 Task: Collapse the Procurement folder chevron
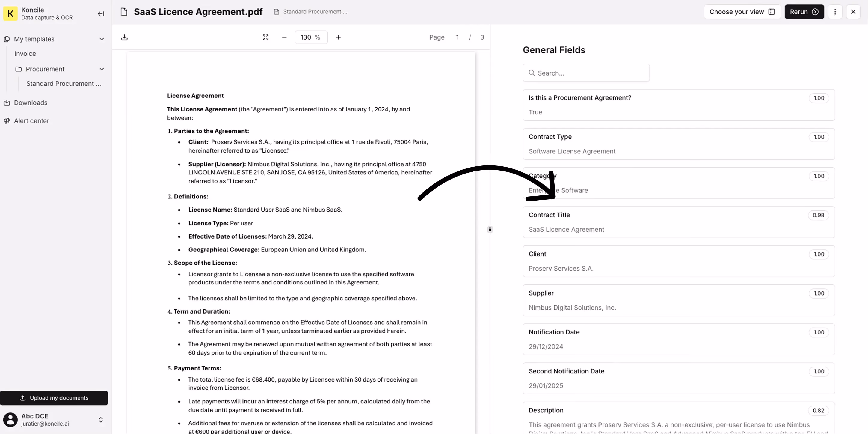pyautogui.click(x=102, y=69)
